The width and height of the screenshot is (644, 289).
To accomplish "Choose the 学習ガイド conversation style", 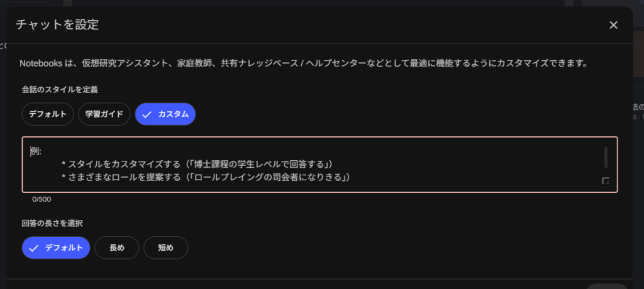I will pyautogui.click(x=104, y=114).
